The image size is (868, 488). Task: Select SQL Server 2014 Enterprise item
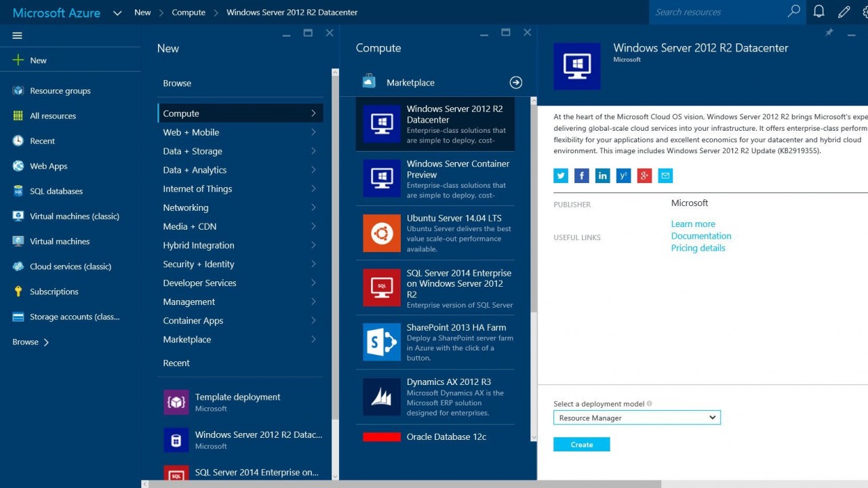(x=435, y=288)
